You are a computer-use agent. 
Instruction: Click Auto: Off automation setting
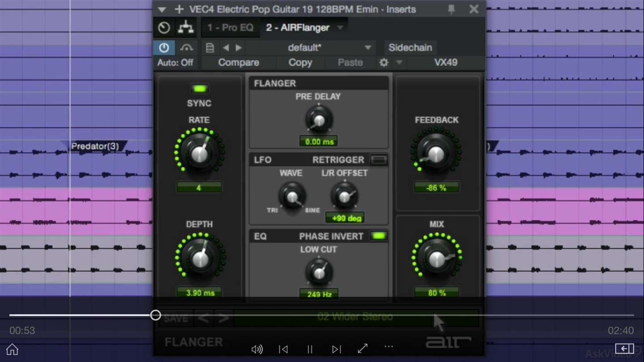point(175,63)
